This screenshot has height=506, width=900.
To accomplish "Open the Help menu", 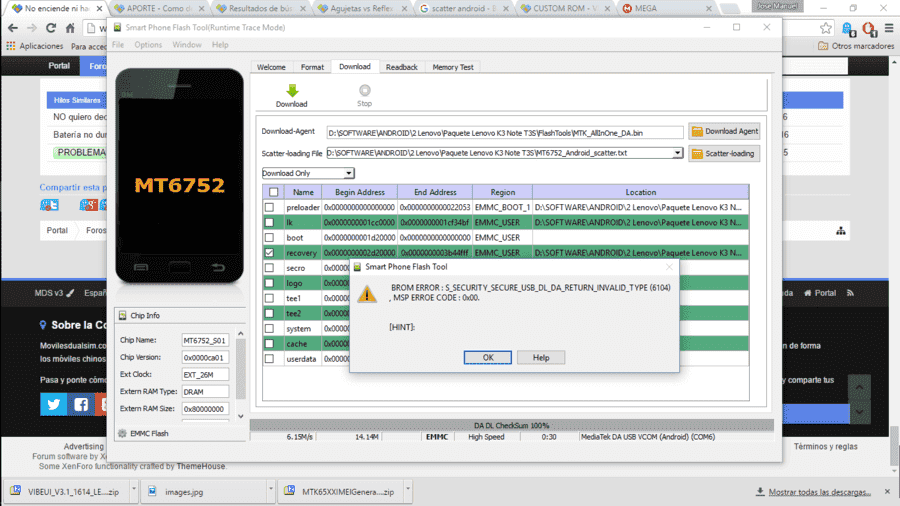I will (220, 45).
